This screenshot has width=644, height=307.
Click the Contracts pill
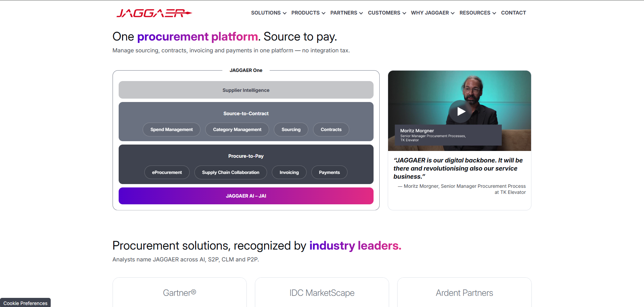(331, 130)
